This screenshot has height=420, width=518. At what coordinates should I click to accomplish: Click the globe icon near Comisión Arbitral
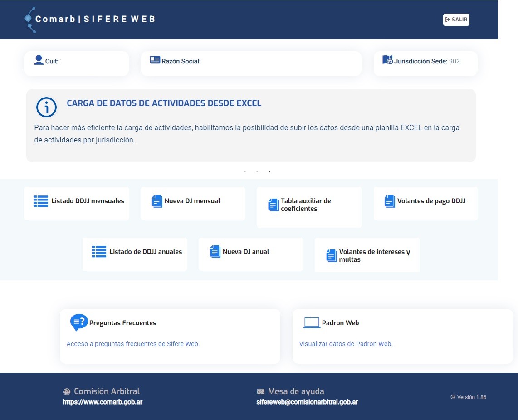pos(67,391)
